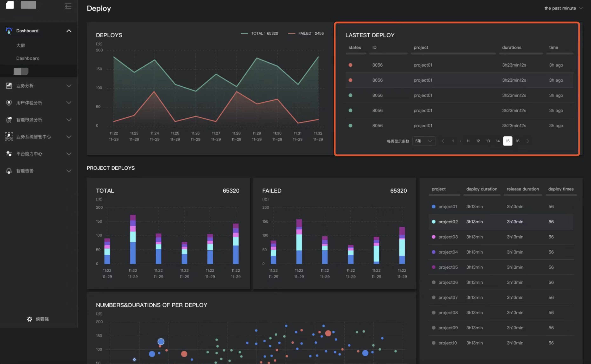Click the white logo icon in sidebar header
Screen dimensions: 591x364
10,5
